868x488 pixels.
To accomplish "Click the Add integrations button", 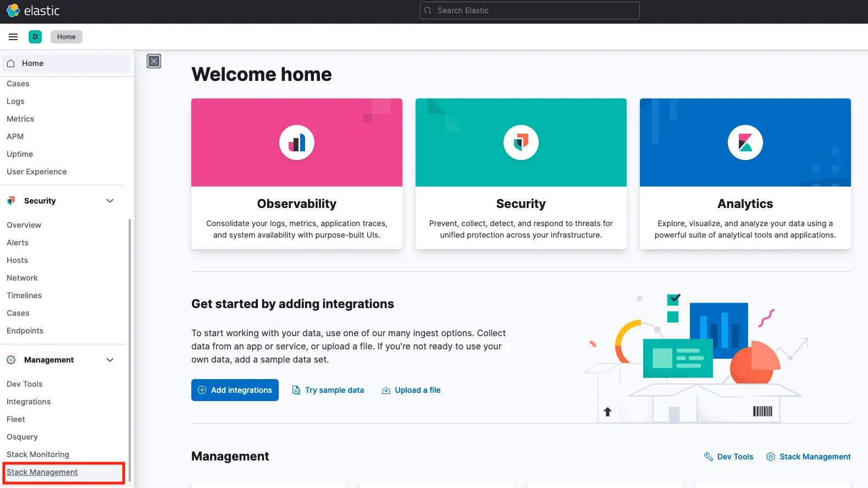I will tap(235, 390).
